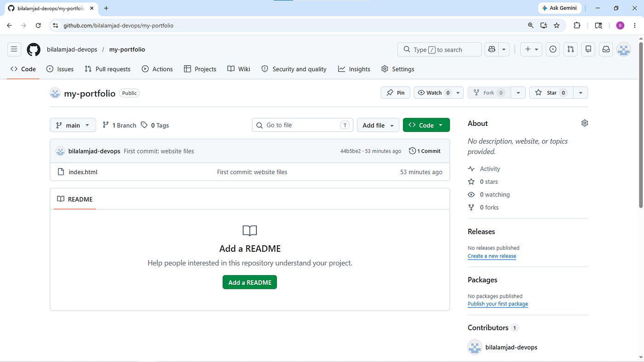The width and height of the screenshot is (644, 362).
Task: Click the Go to file search field
Action: tap(303, 125)
